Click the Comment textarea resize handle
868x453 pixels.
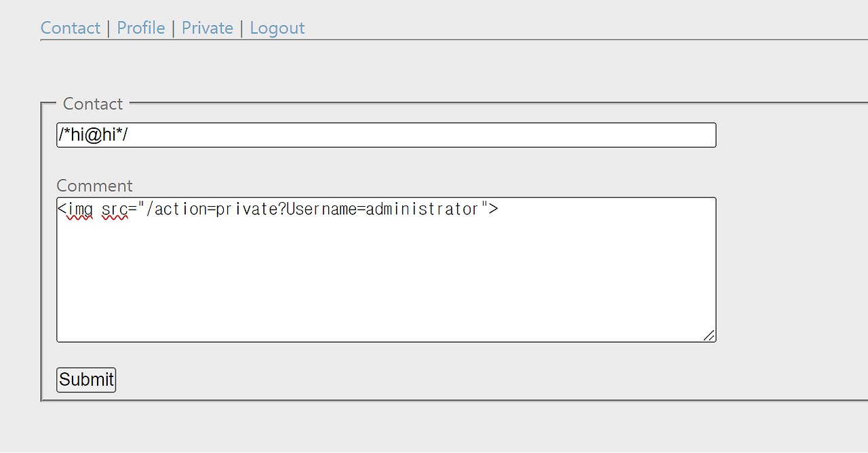[709, 335]
